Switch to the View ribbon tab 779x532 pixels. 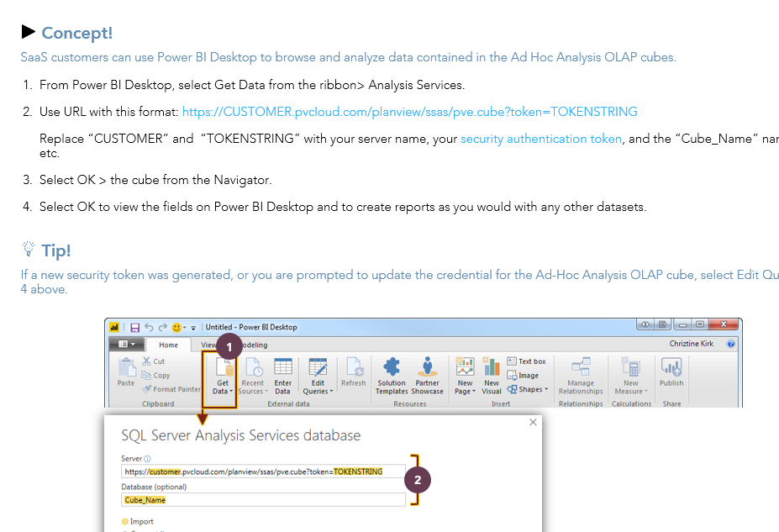point(208,345)
